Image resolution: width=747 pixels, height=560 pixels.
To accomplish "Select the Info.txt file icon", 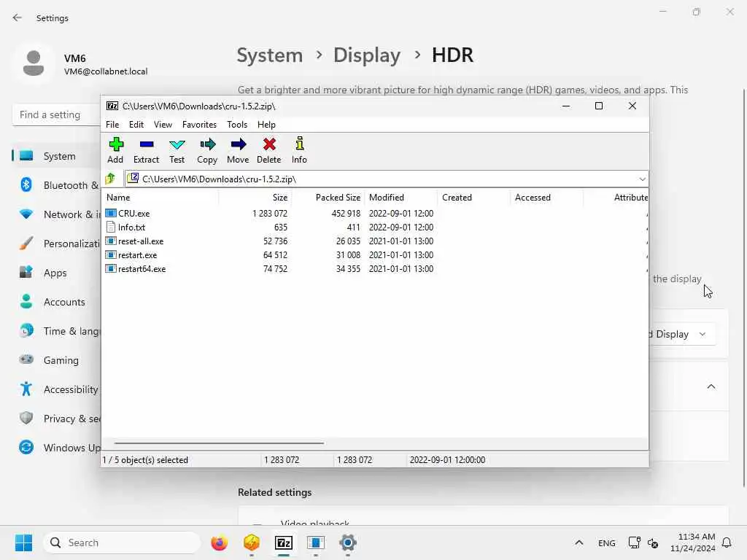I will click(x=111, y=227).
